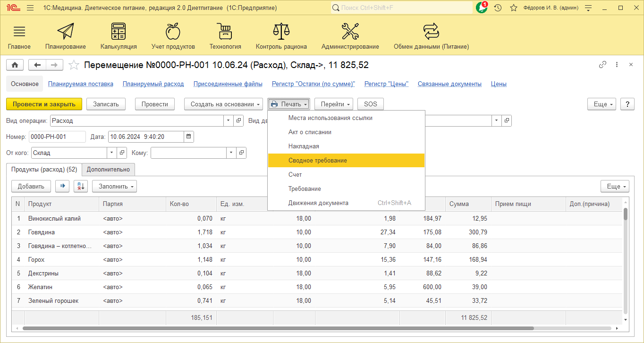Open the history clock icon
Viewport: 644px width, 343px height.
[x=498, y=8]
